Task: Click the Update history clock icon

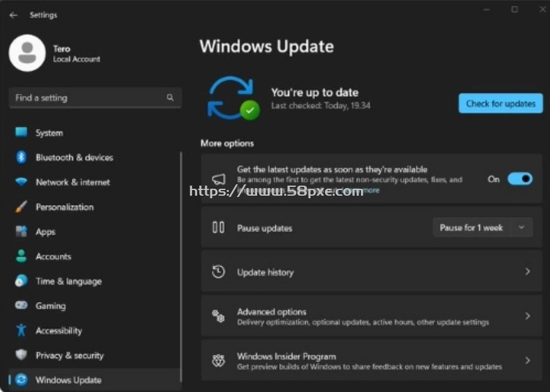Action: pos(219,272)
